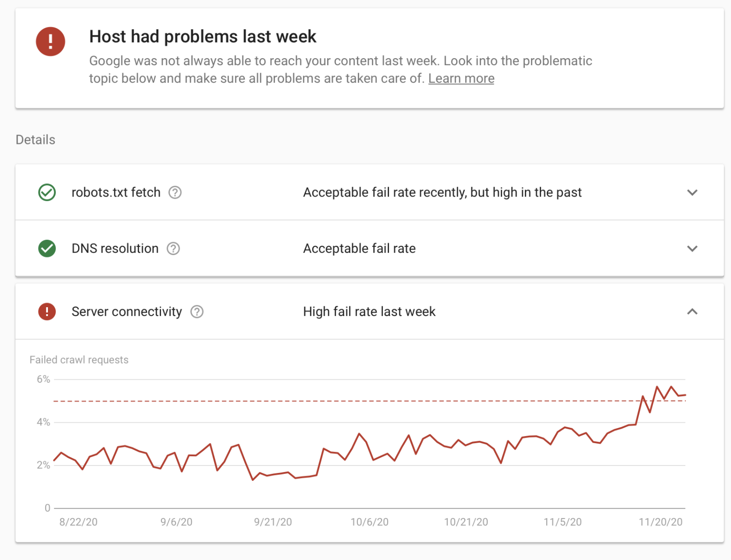
Task: Collapse the Server connectivity chart section
Action: pyautogui.click(x=692, y=312)
